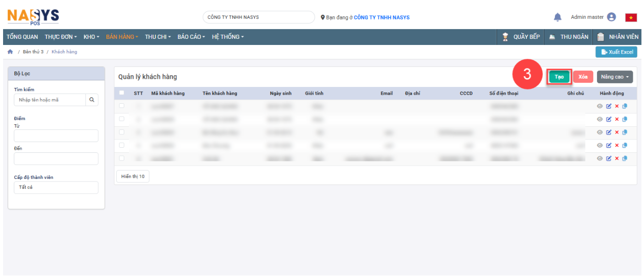View first customer row eye icon

click(x=600, y=106)
